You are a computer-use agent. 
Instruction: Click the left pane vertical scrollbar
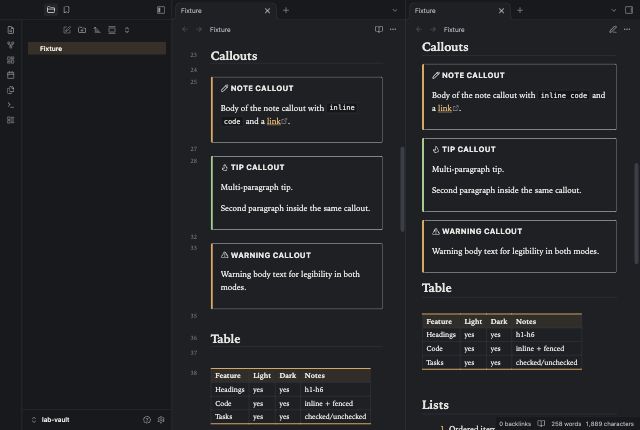(x=402, y=189)
